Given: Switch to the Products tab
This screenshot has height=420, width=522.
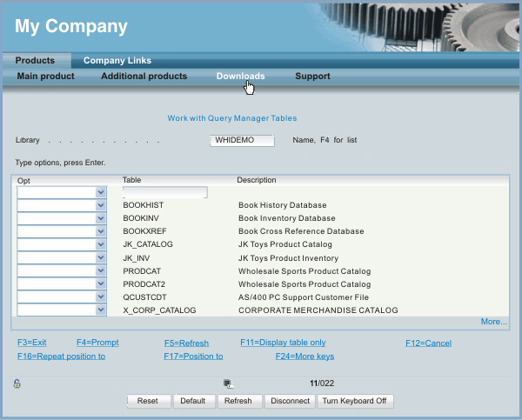Looking at the screenshot, I should pos(35,61).
